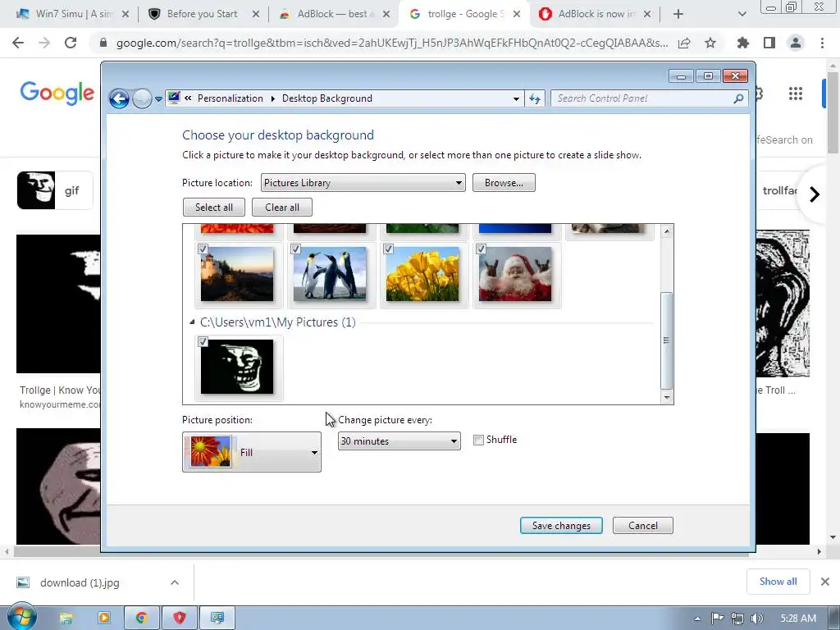Click the Desktop Background breadcrumb
840x630 pixels.
pyautogui.click(x=326, y=98)
